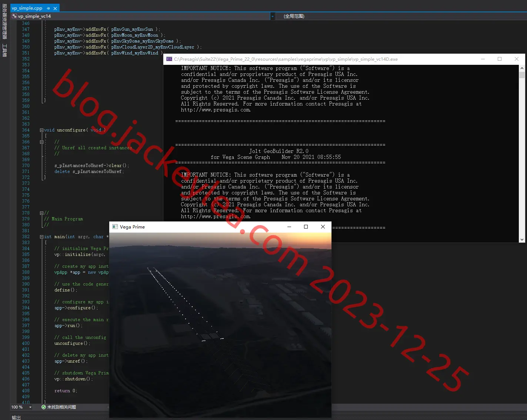Click the console scrollbar down arrow
527x420 pixels.
click(x=522, y=240)
